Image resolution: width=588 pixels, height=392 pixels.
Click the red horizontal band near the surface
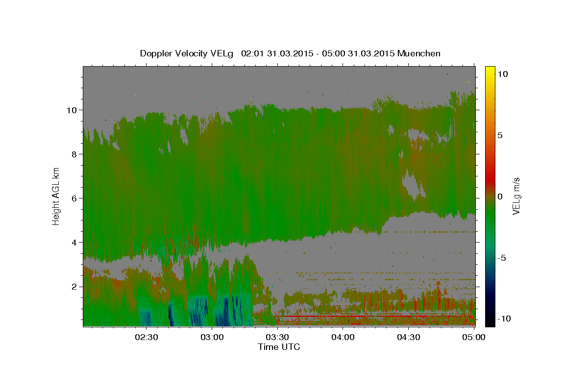coord(353,317)
